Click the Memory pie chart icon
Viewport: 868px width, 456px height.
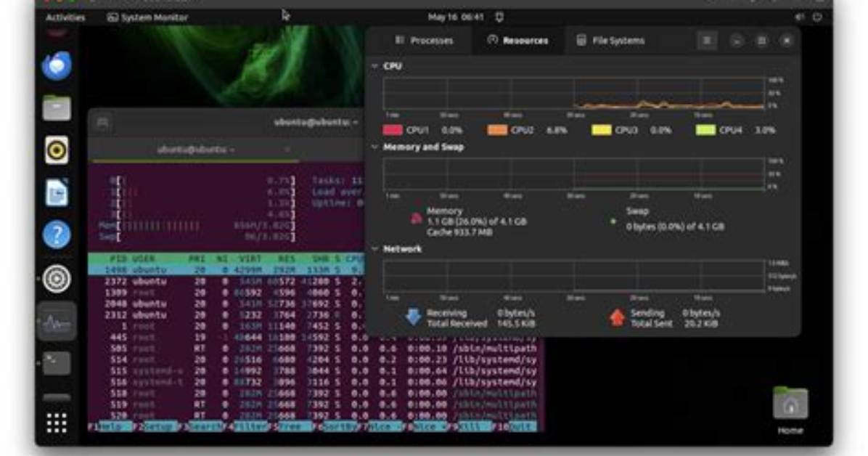click(417, 219)
